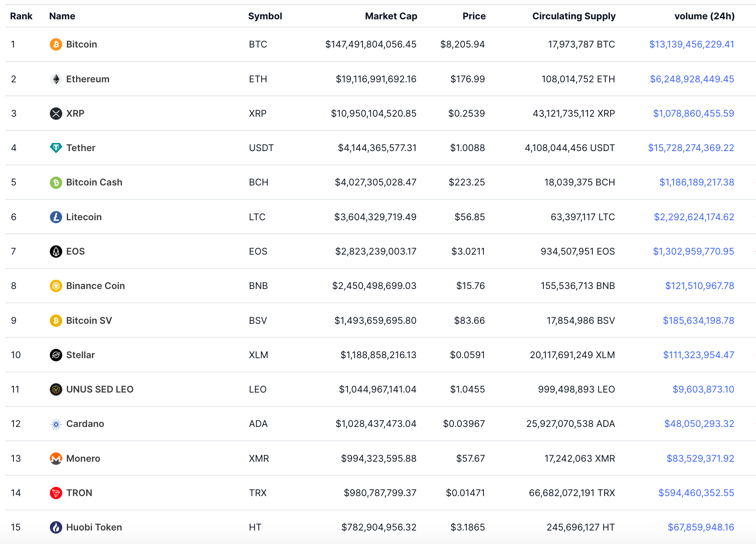756x544 pixels.
Task: Sort by volume (24h) column header
Action: [704, 16]
